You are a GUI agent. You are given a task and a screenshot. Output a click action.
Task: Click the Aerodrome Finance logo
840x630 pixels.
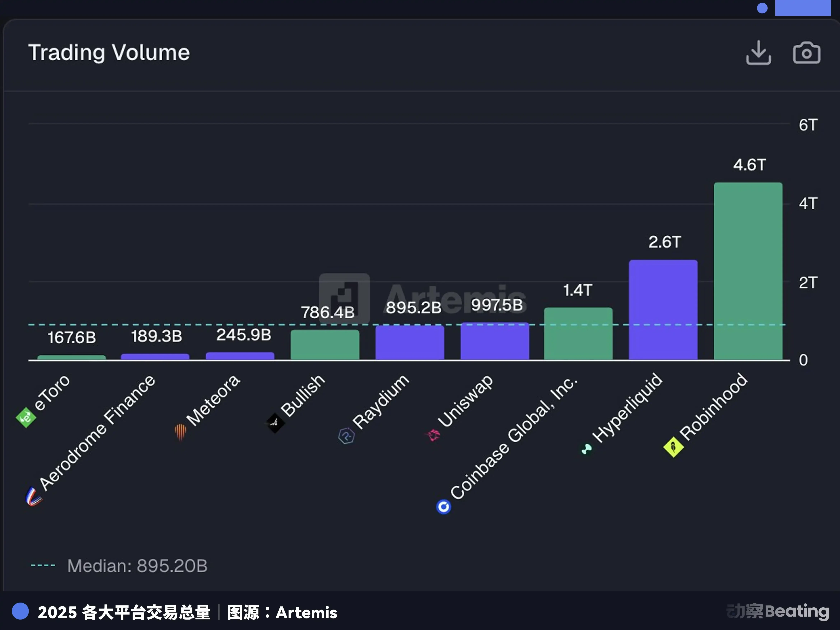pos(33,496)
